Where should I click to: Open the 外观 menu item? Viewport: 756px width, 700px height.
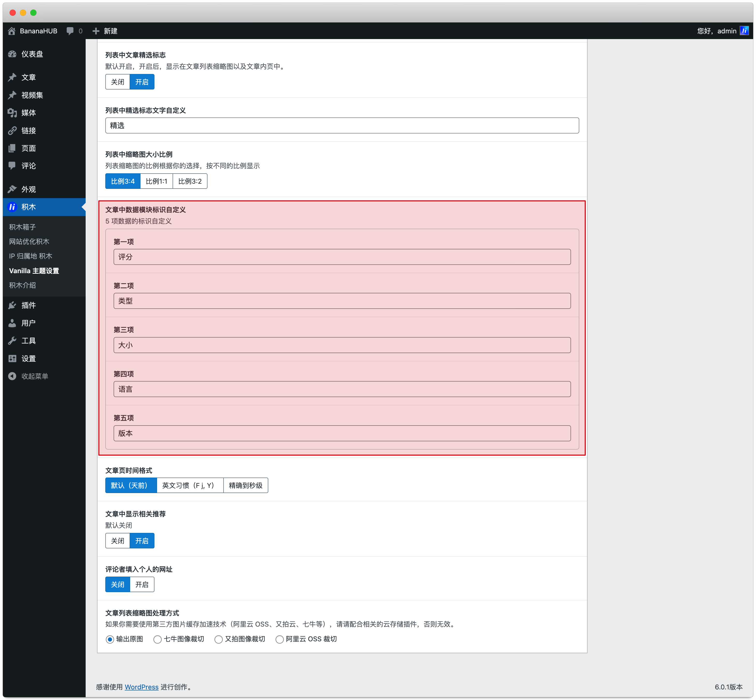pyautogui.click(x=44, y=189)
